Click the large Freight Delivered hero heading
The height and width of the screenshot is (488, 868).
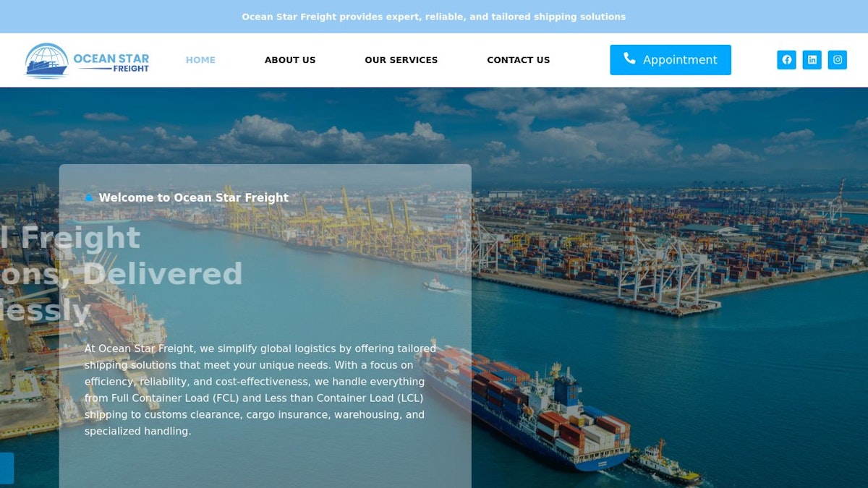click(122, 274)
